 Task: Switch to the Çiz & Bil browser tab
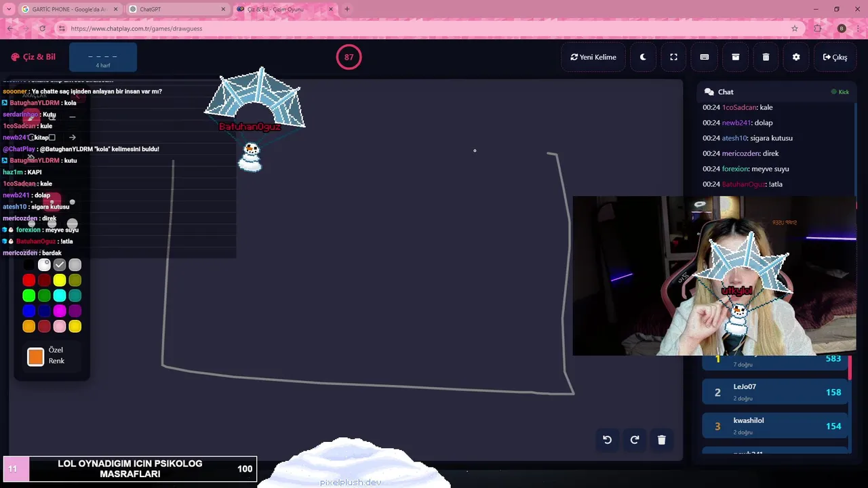click(285, 9)
